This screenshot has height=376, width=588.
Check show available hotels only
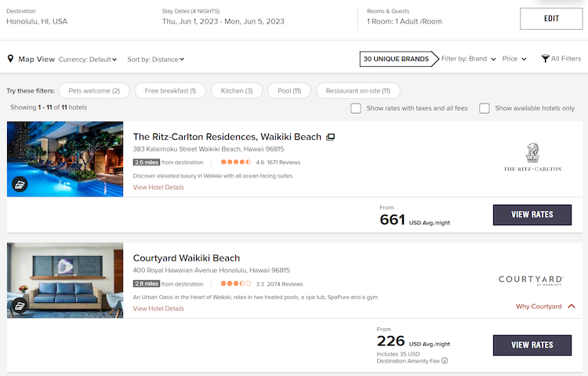point(485,108)
